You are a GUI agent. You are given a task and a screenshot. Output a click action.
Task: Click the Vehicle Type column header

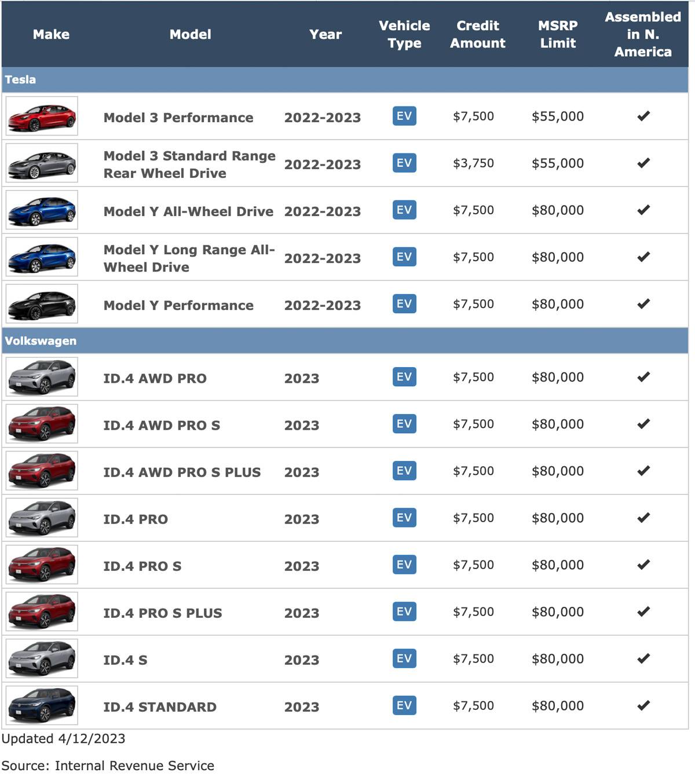point(404,34)
